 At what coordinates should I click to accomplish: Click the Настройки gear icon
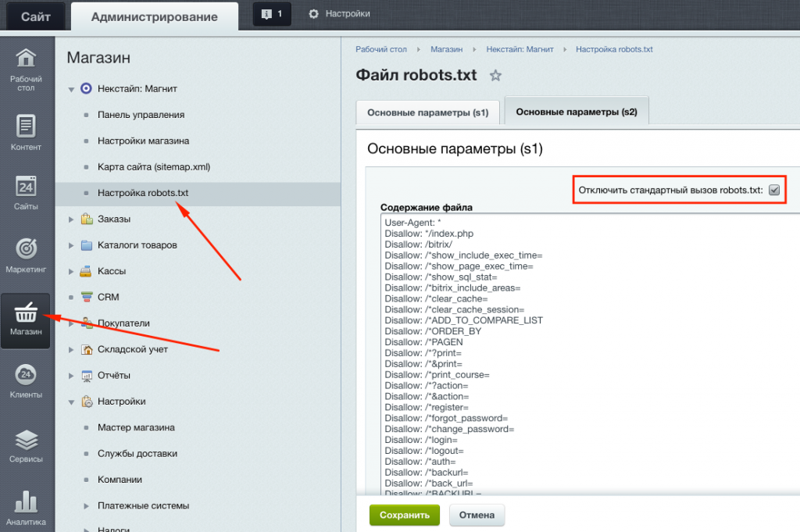314,14
